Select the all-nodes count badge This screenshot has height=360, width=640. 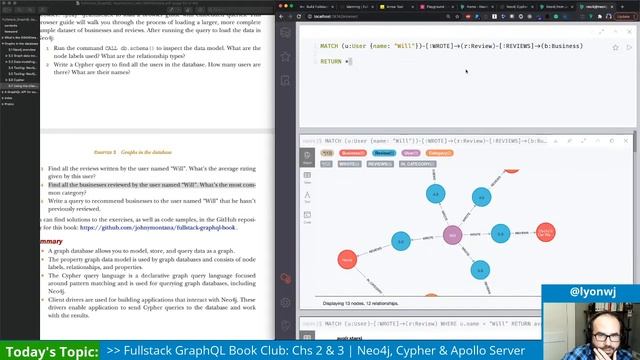327,153
